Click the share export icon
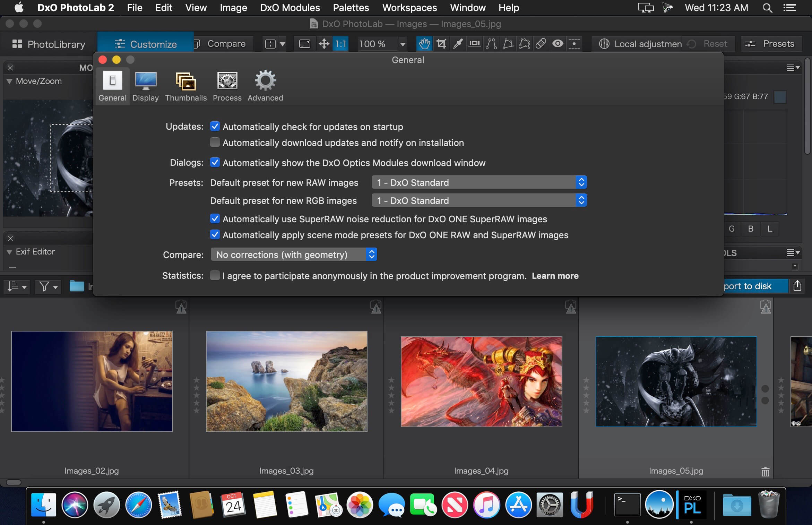The width and height of the screenshot is (812, 525). click(x=797, y=286)
